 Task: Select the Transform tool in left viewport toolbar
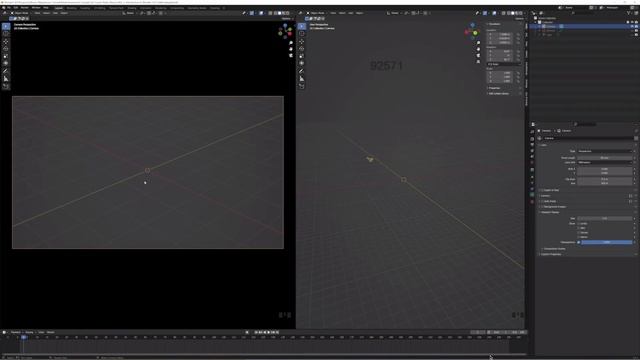coord(6,63)
